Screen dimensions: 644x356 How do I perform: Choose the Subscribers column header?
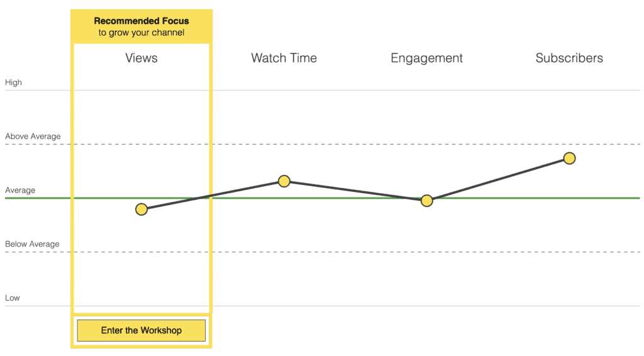click(569, 58)
